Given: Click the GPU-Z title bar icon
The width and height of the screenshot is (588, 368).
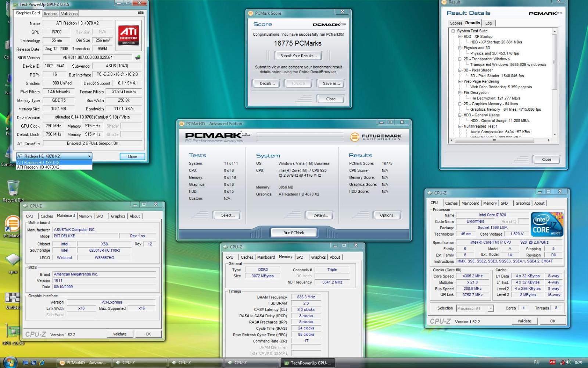Looking at the screenshot, I should pos(15,4).
